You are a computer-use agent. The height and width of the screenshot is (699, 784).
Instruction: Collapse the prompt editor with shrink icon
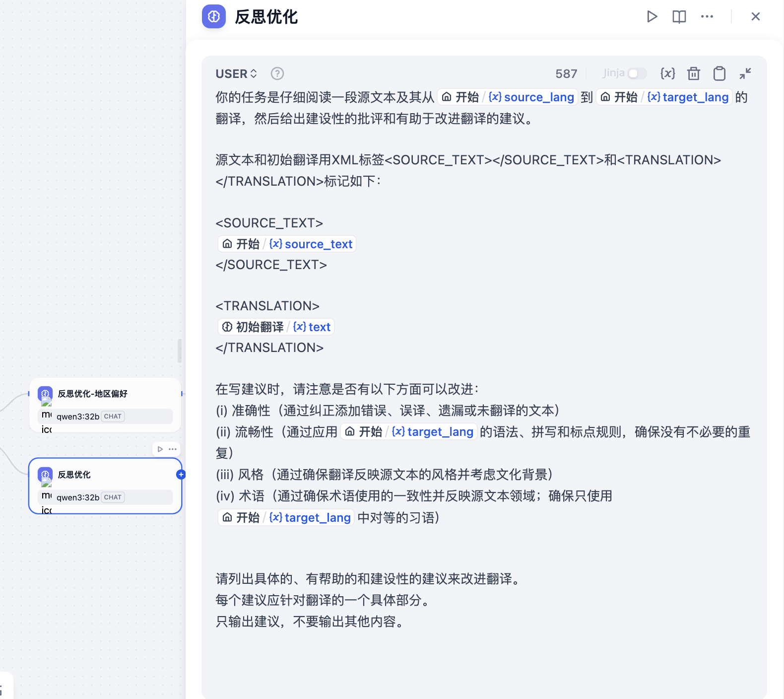pyautogui.click(x=745, y=73)
